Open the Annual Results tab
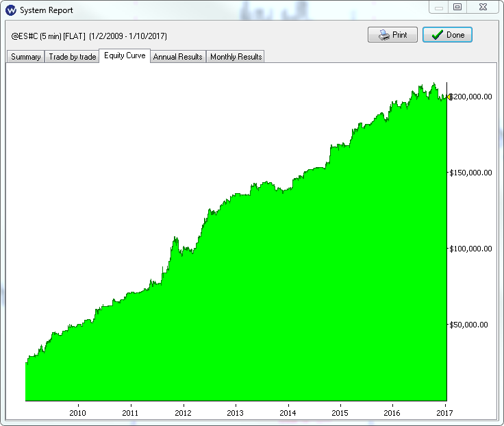 pos(178,57)
